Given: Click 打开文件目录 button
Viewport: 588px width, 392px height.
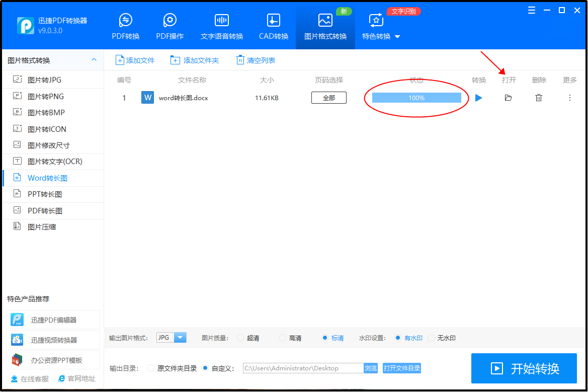Looking at the screenshot, I should click(x=401, y=368).
